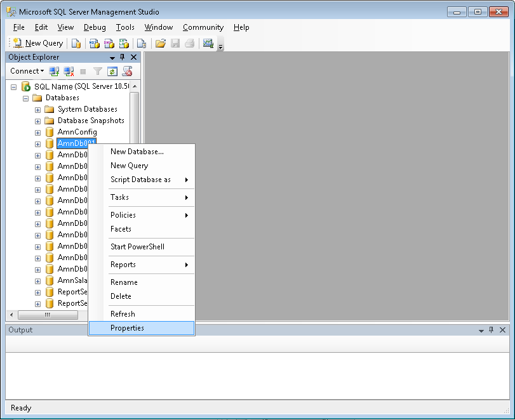Expand the selected AmnDb001 database node
The width and height of the screenshot is (515, 420).
click(x=37, y=145)
